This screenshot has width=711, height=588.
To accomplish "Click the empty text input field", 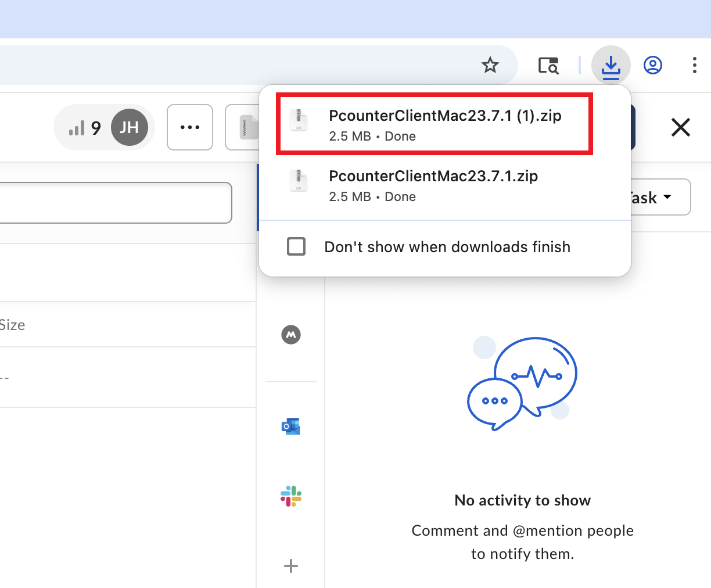I will [x=116, y=203].
